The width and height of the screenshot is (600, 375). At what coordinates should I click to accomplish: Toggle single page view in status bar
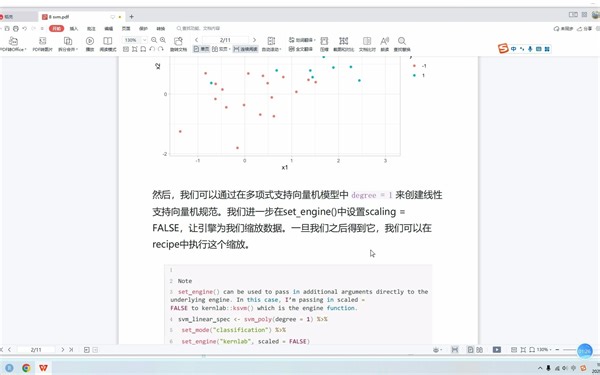tap(471, 350)
